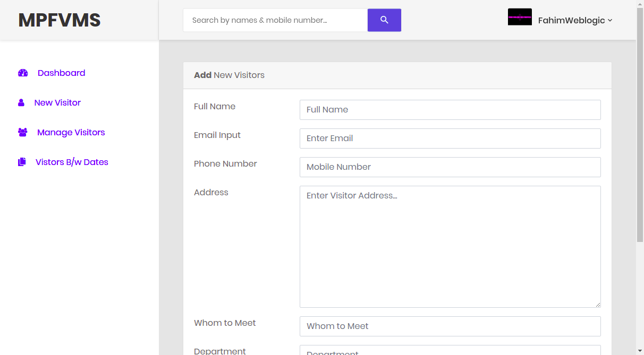Click the Email Input label
644x355 pixels.
point(217,135)
